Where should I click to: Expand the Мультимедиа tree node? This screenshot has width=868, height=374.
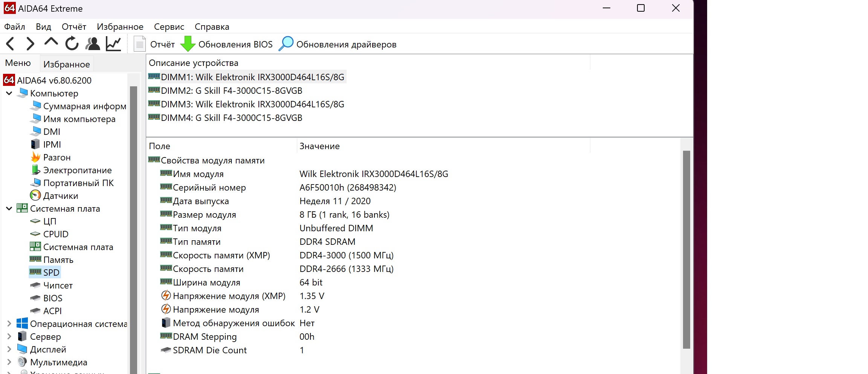(9, 362)
